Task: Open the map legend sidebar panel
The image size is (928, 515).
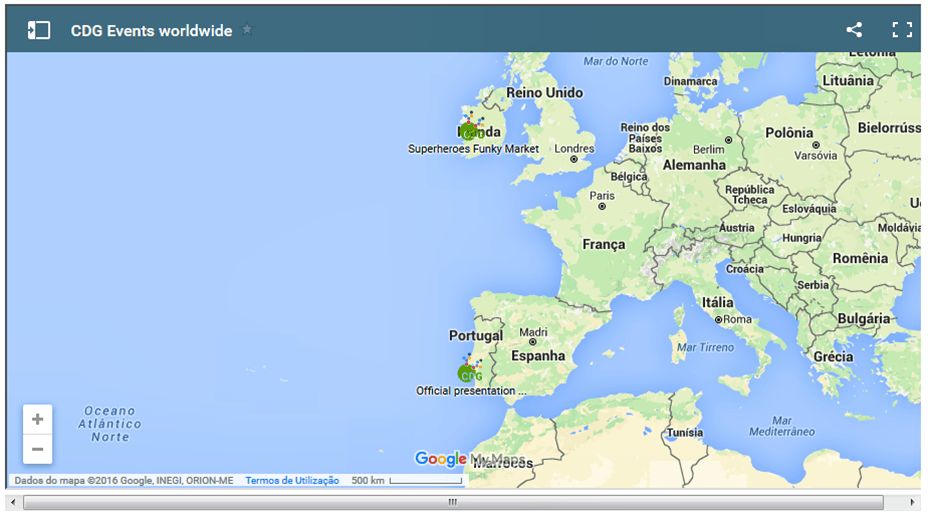Action: [38, 30]
